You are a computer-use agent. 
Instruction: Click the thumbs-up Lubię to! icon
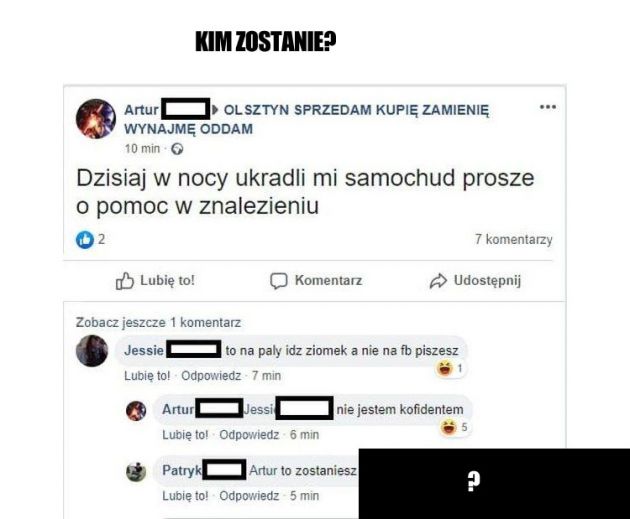pos(125,281)
